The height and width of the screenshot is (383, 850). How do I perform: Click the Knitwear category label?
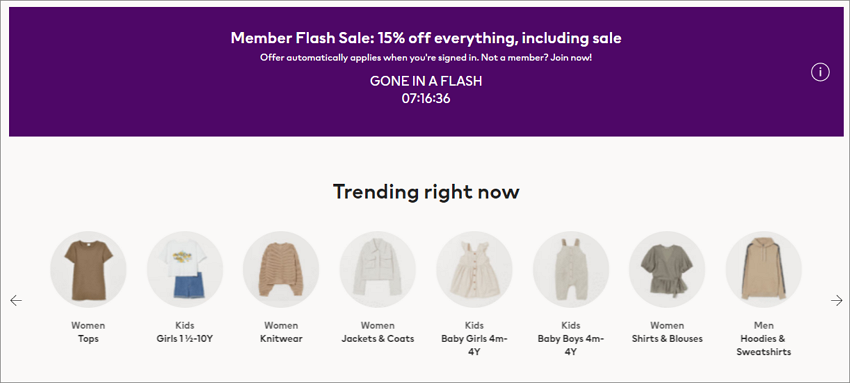(281, 339)
